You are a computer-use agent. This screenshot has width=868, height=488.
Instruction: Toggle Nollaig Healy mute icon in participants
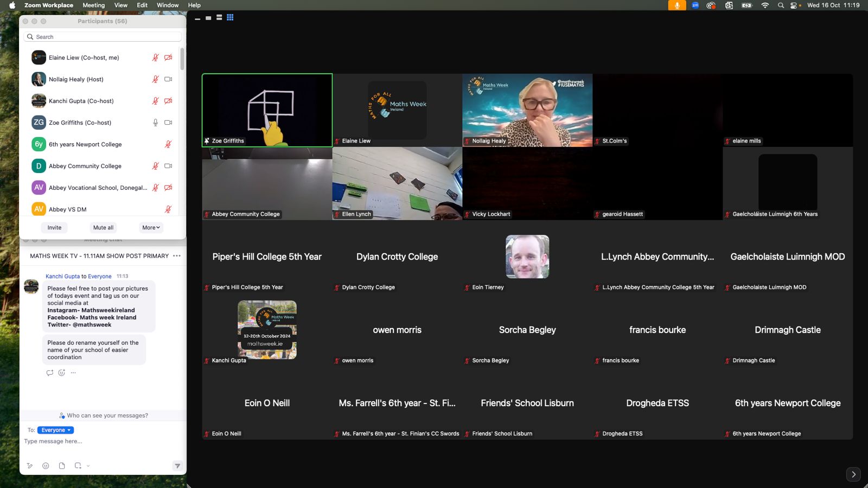coord(155,79)
